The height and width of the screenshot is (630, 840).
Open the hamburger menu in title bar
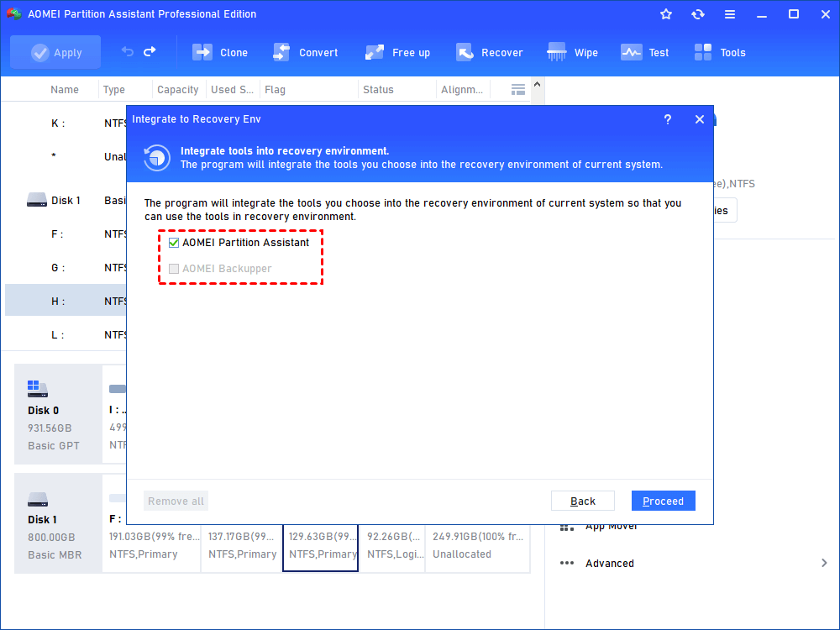point(730,14)
